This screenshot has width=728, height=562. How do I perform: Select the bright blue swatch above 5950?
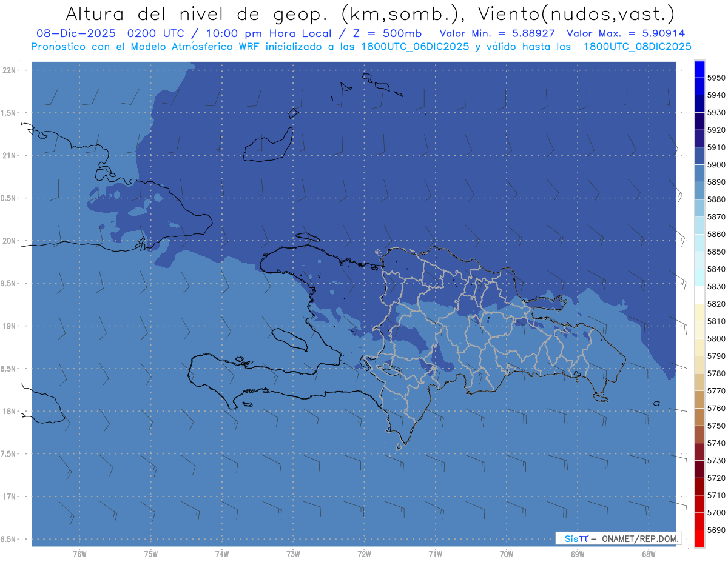[699, 69]
